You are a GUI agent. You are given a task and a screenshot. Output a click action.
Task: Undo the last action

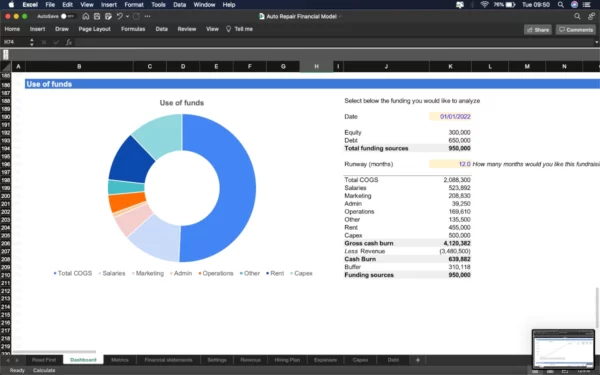(x=120, y=16)
